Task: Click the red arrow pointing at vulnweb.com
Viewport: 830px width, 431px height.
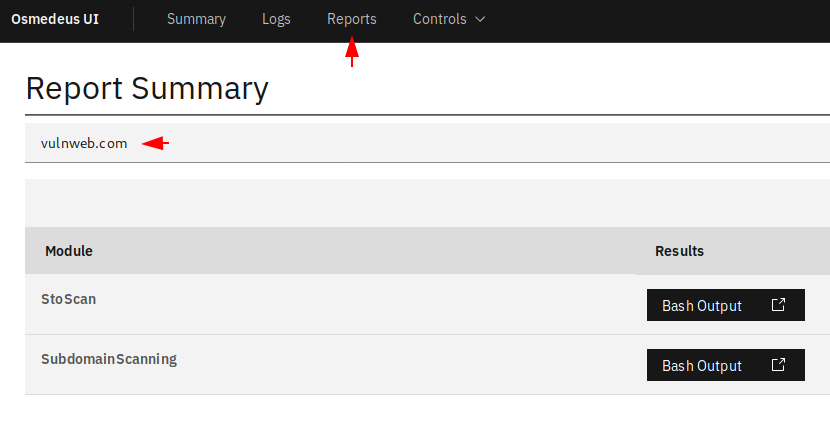Action: pyautogui.click(x=155, y=143)
